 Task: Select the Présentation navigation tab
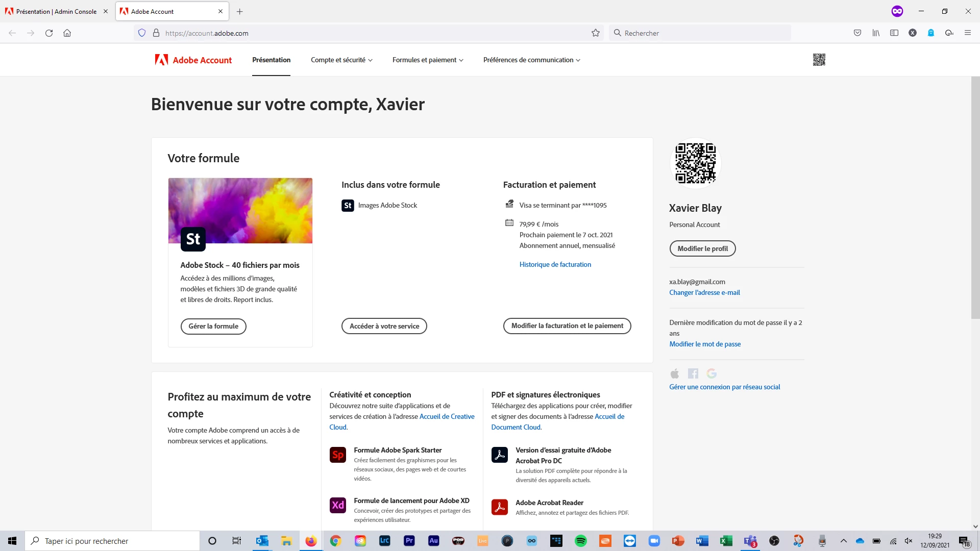271,60
